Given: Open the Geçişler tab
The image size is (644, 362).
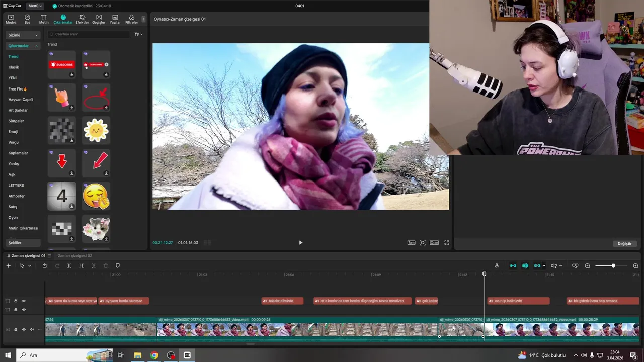Looking at the screenshot, I should (99, 19).
